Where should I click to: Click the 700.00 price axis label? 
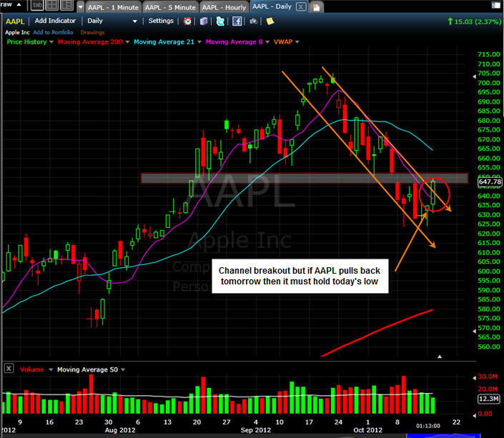click(x=489, y=83)
